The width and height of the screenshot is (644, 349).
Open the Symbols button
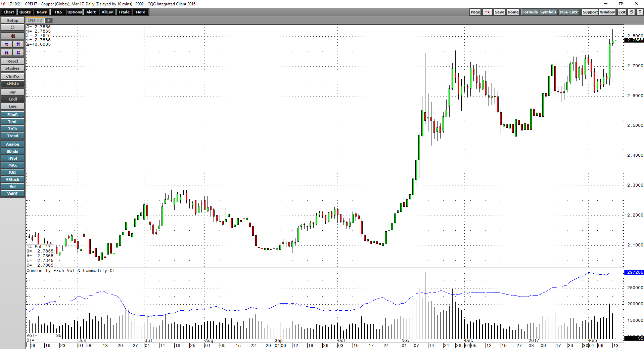point(548,12)
